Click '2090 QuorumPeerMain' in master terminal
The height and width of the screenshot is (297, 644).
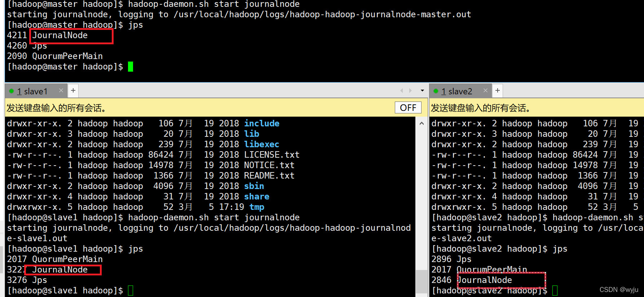[55, 56]
